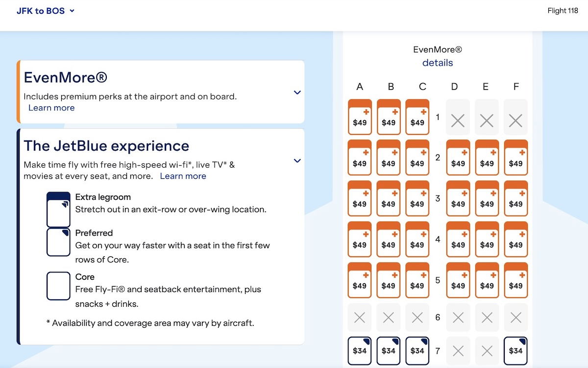This screenshot has height=368, width=588.
Task: Open EvenMore details link above seat map
Action: [438, 63]
